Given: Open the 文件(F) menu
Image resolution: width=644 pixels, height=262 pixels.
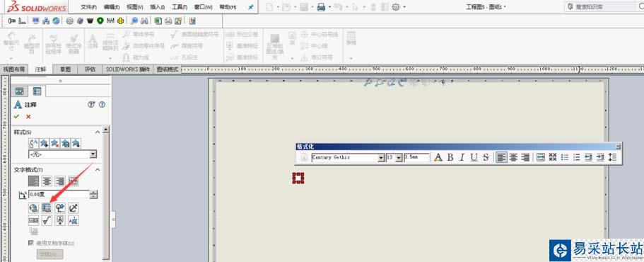Looking at the screenshot, I should tap(88, 7).
